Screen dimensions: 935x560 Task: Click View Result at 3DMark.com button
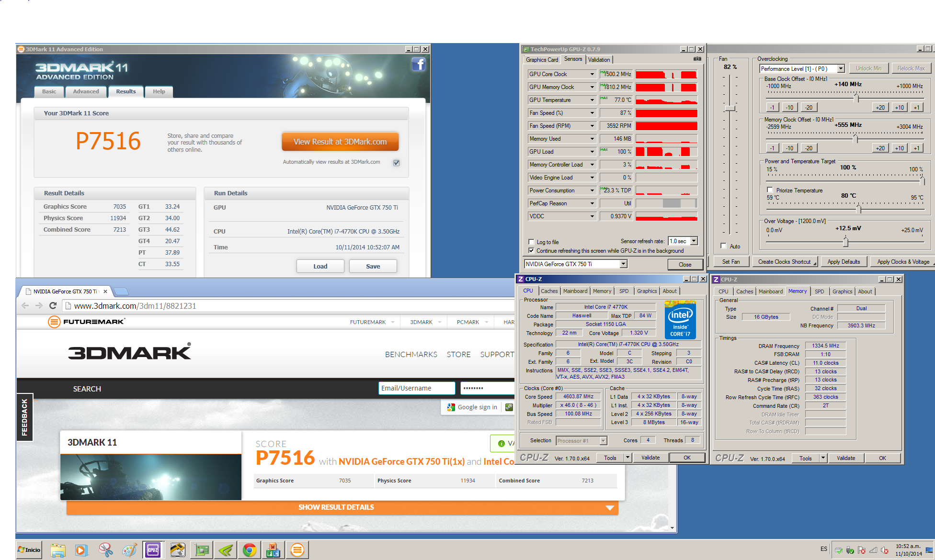[340, 142]
